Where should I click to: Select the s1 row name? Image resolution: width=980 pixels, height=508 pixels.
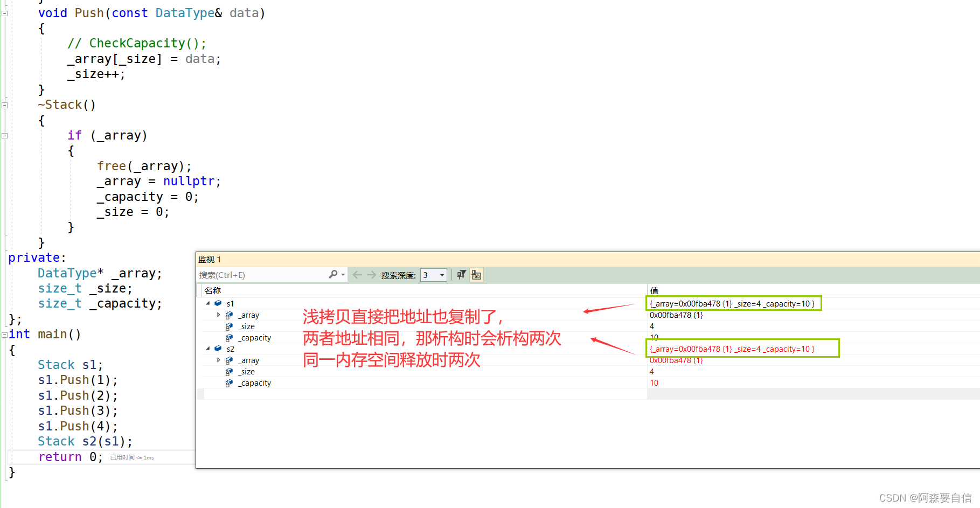[230, 304]
